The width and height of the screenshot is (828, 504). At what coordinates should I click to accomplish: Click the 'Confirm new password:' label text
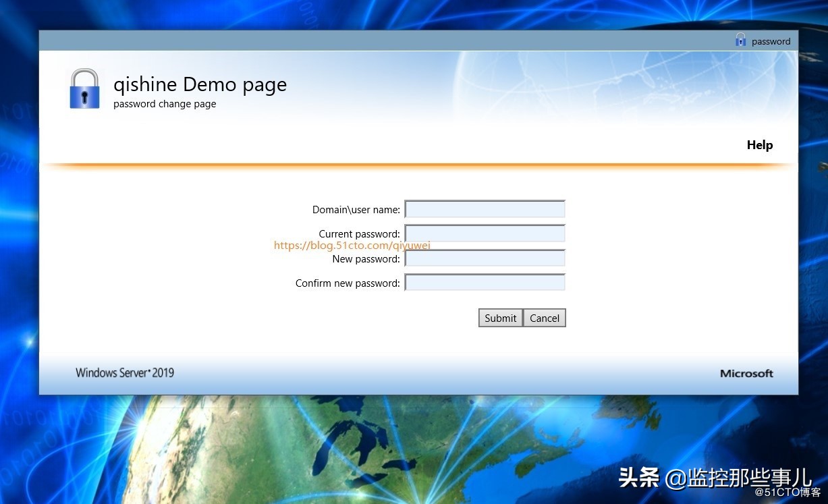348,283
